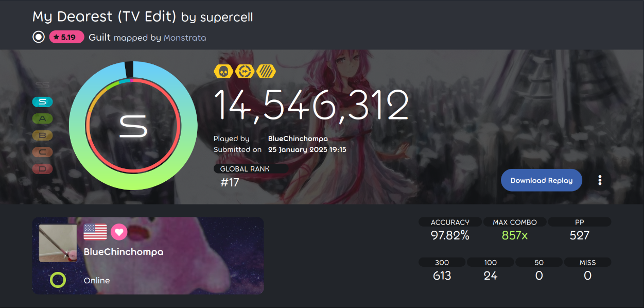Click the United States flag icon
The width and height of the screenshot is (644, 308).
pos(95,232)
